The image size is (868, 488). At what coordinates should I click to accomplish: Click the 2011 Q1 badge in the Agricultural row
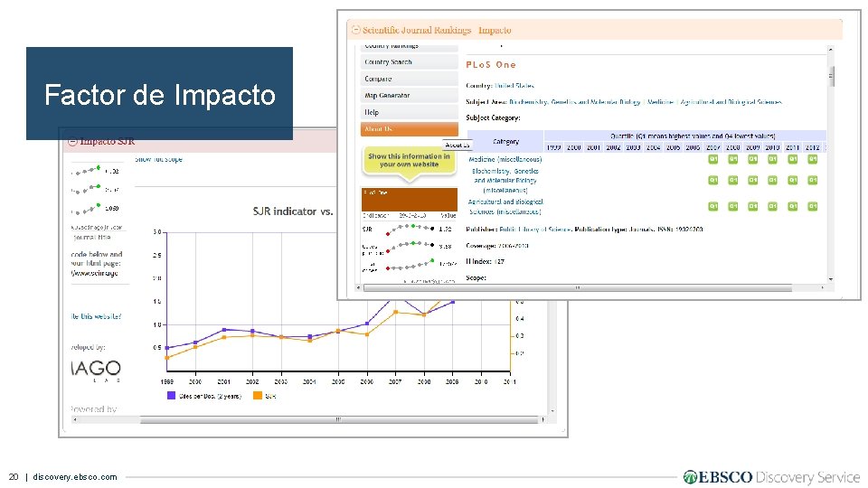click(793, 206)
